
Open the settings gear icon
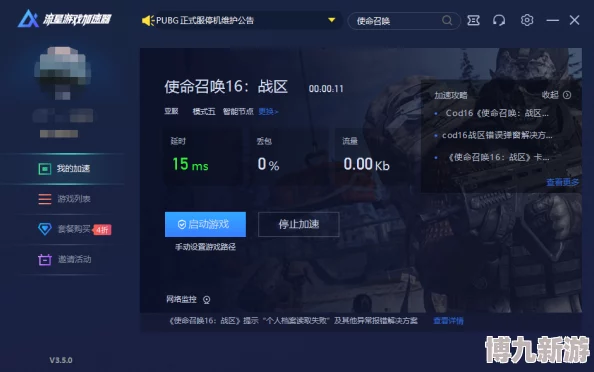coord(527,20)
